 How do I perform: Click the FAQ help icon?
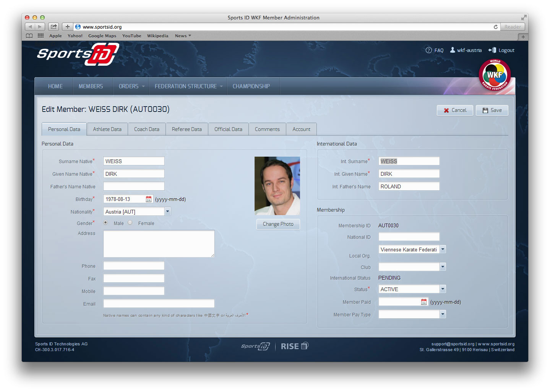[428, 50]
